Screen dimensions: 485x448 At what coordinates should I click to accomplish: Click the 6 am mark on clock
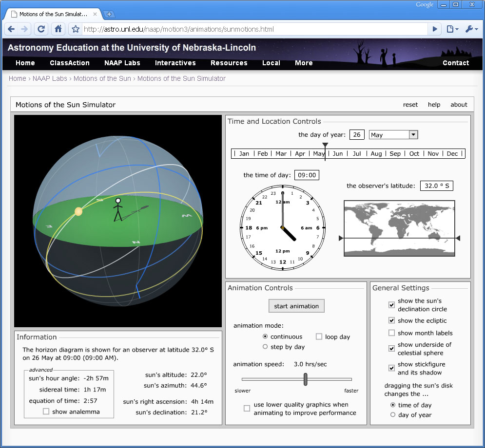[306, 228]
